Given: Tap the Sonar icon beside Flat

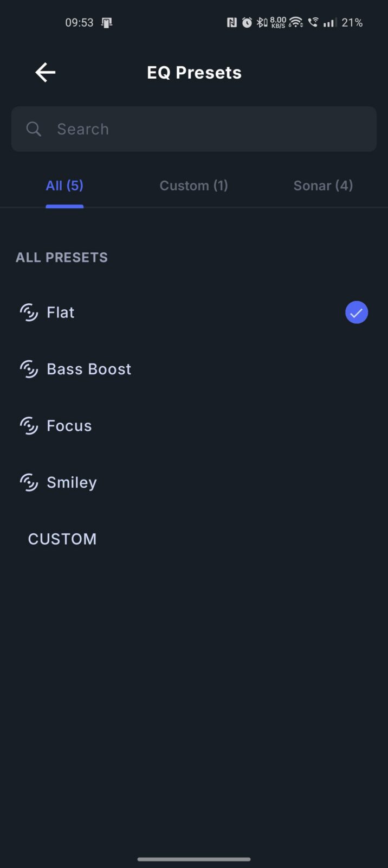Looking at the screenshot, I should tap(29, 312).
